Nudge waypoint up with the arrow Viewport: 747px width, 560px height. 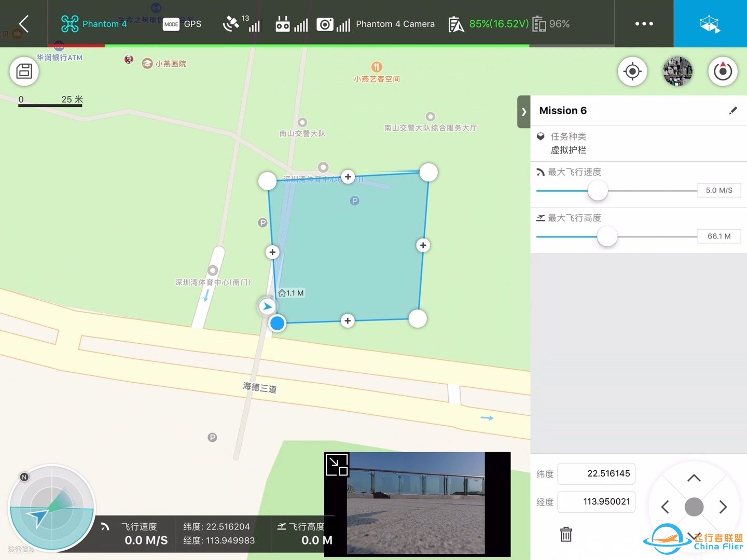[694, 478]
